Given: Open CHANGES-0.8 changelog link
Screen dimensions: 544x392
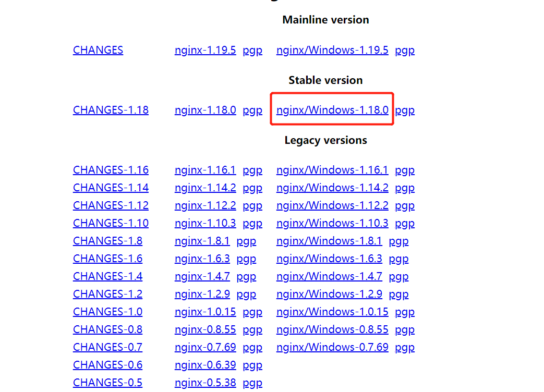Looking at the screenshot, I should [x=107, y=329].
